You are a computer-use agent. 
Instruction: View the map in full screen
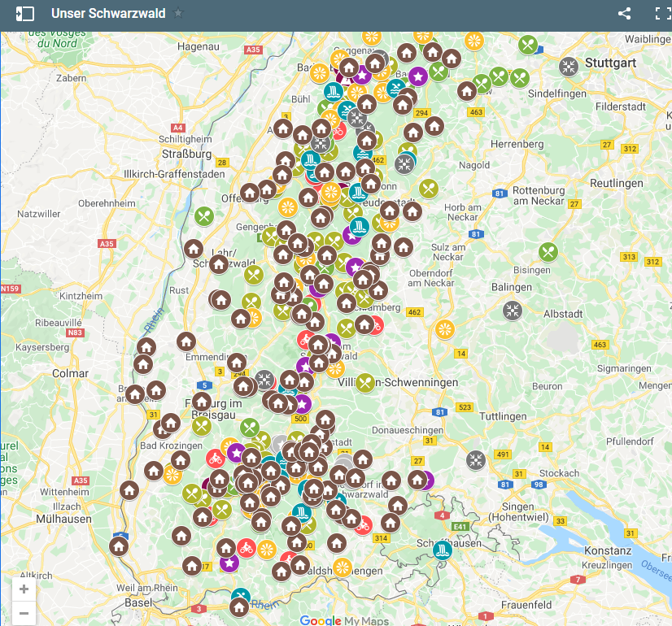coord(663,14)
